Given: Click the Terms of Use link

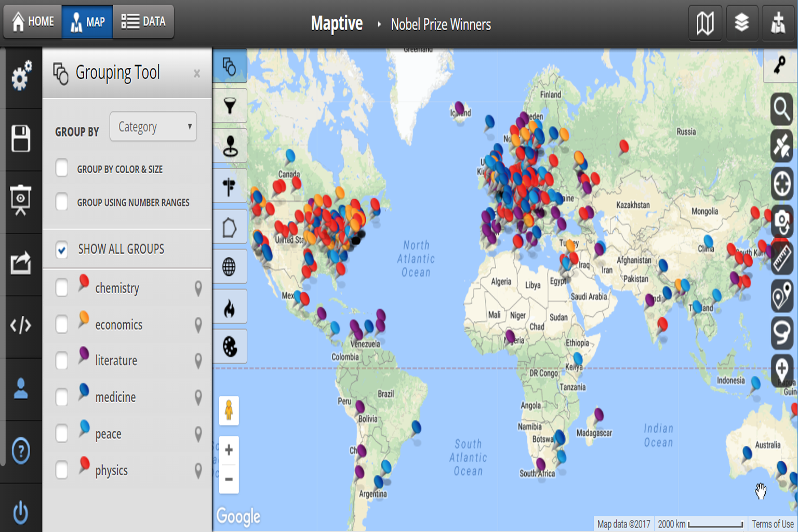Looking at the screenshot, I should point(773,524).
